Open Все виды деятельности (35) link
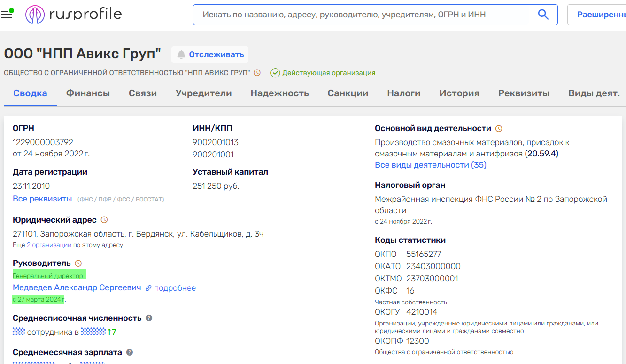The height and width of the screenshot is (364, 626). [430, 165]
